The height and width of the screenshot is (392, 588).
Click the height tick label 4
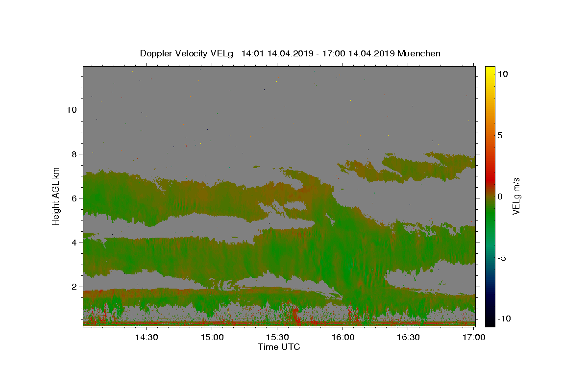75,243
